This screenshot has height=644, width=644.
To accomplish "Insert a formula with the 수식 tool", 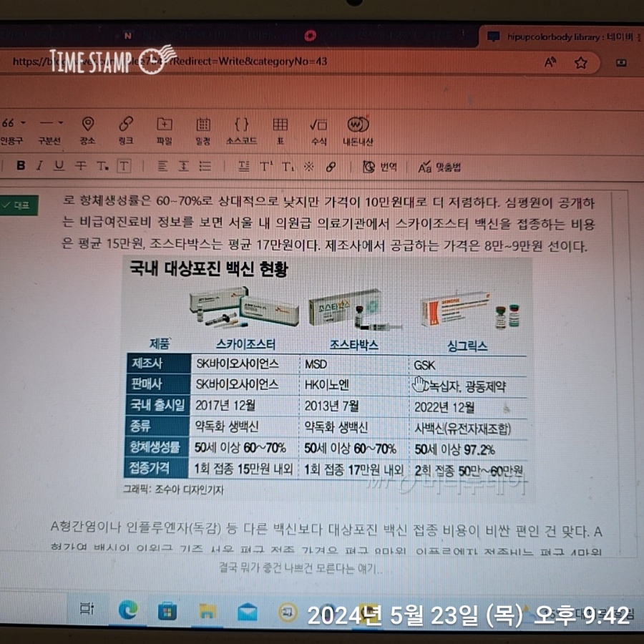I will tap(318, 131).
